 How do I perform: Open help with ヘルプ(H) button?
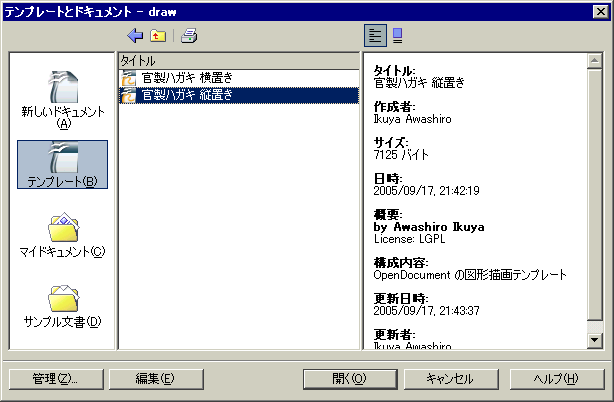557,379
